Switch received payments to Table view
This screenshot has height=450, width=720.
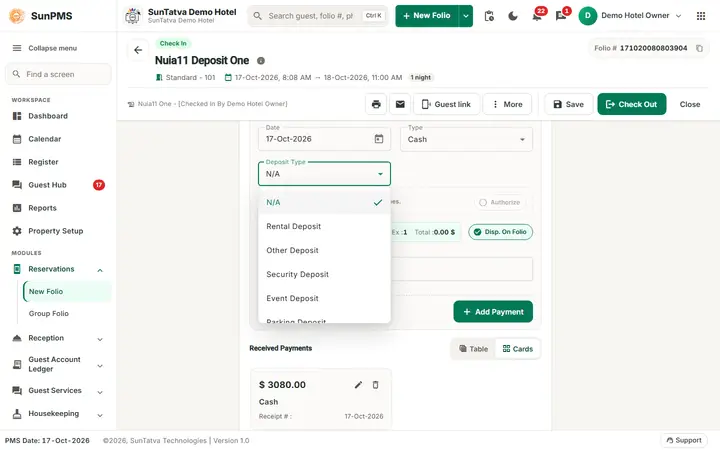click(x=473, y=349)
